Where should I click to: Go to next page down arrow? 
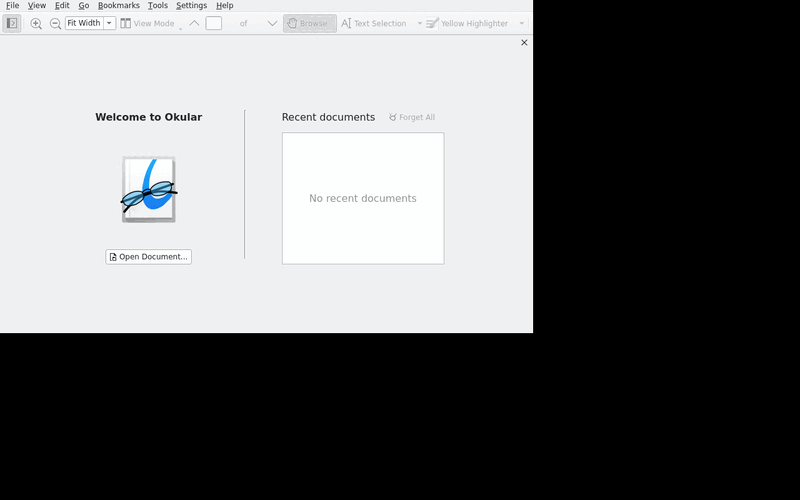point(272,23)
